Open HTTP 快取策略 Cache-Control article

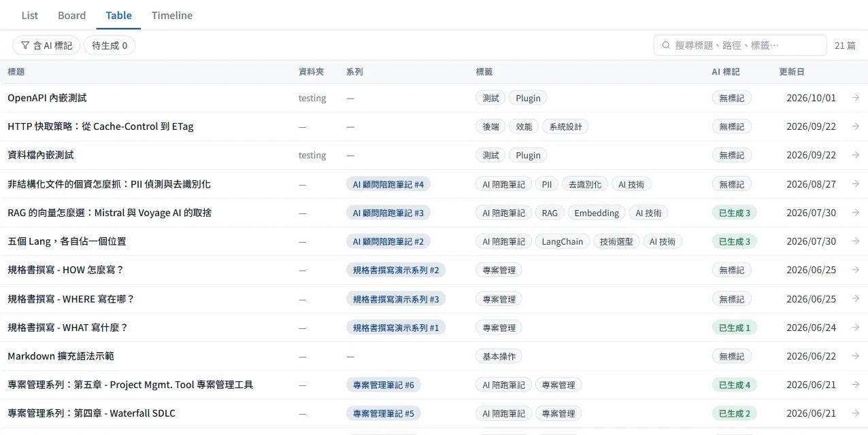click(101, 126)
